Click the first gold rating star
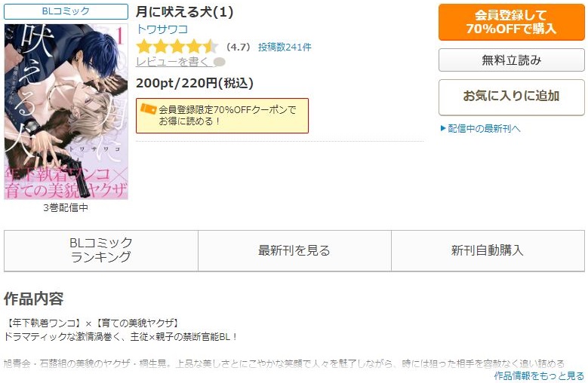The image size is (588, 383). pyautogui.click(x=143, y=47)
